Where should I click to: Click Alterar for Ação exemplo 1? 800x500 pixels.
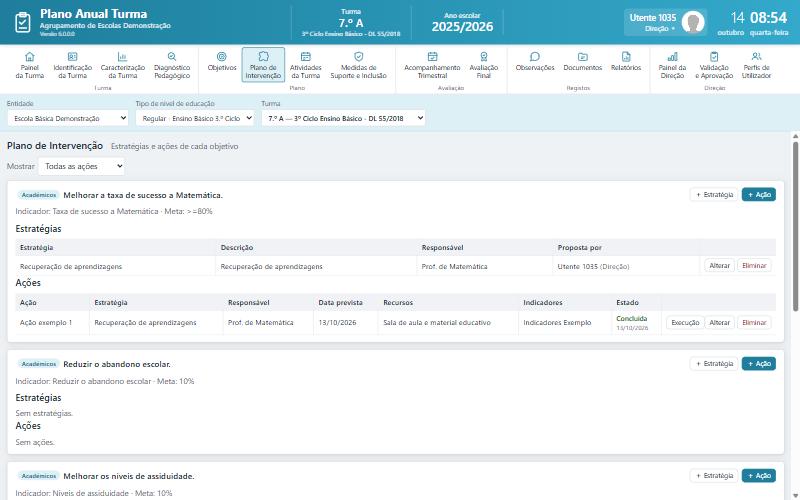tap(719, 323)
